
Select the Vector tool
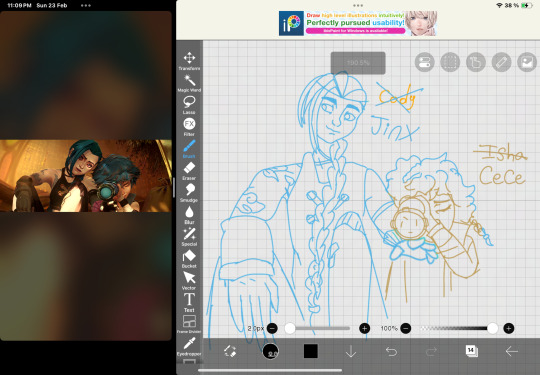(189, 281)
